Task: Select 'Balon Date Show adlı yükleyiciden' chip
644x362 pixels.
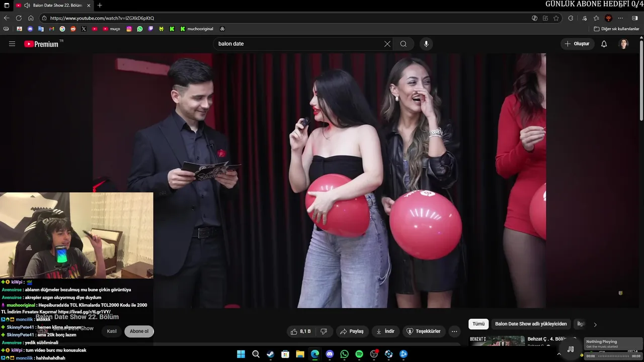Action: click(531, 324)
